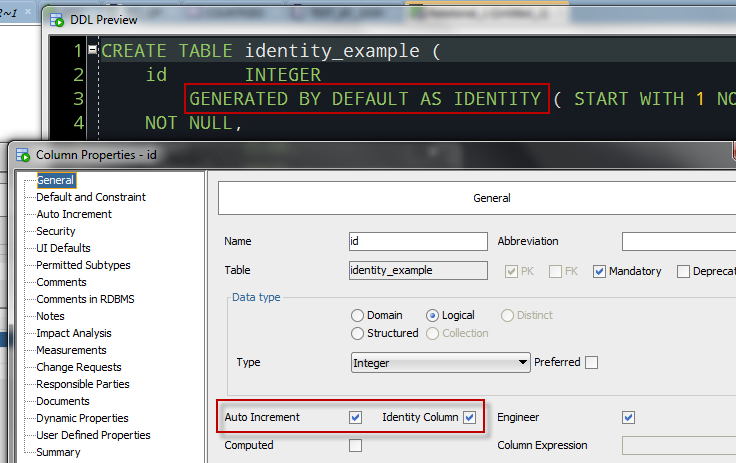Select Notes in the tree
736x463 pixels.
pos(50,316)
